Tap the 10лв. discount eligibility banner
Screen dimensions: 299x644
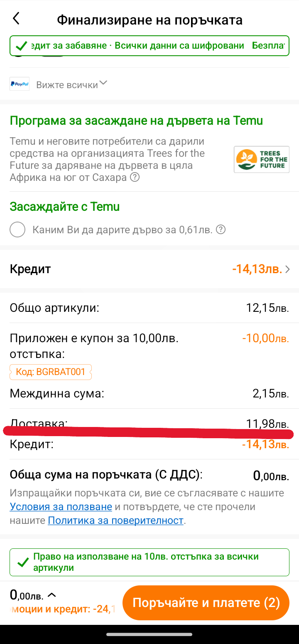[149, 562]
